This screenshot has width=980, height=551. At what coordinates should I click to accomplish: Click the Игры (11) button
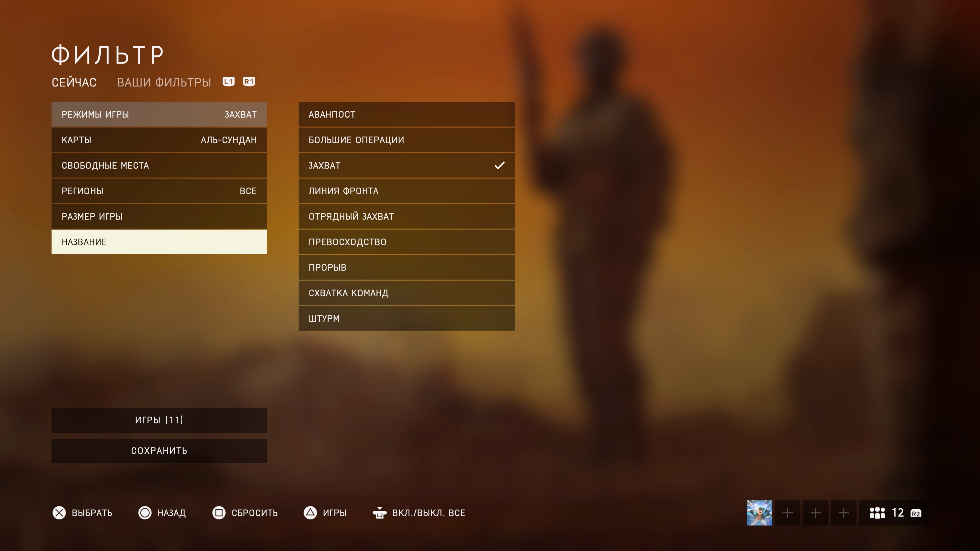pos(159,420)
